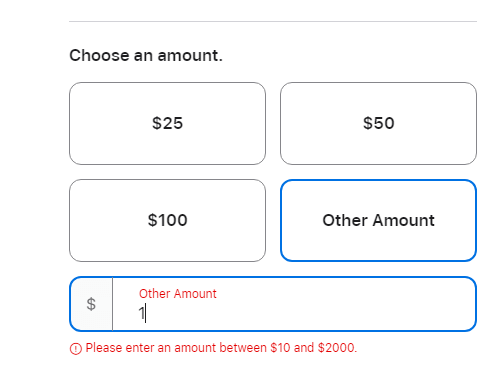Select the $25 amount option

point(167,123)
